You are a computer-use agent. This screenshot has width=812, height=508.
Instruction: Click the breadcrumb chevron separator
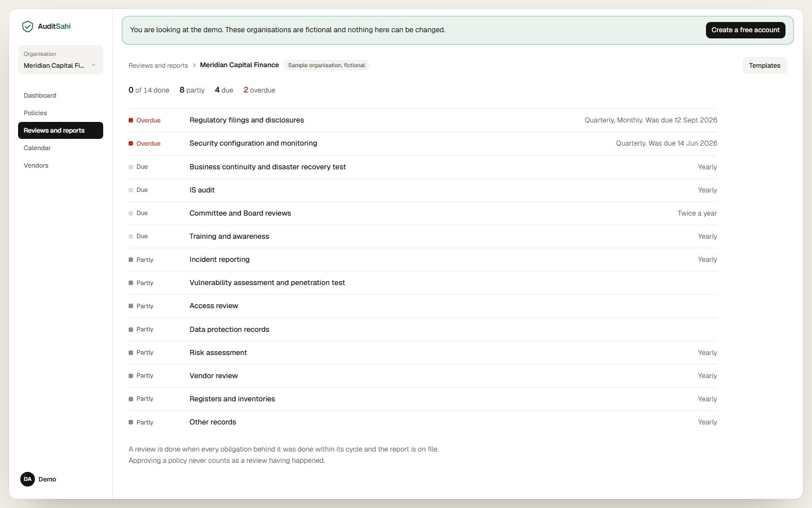pyautogui.click(x=194, y=65)
